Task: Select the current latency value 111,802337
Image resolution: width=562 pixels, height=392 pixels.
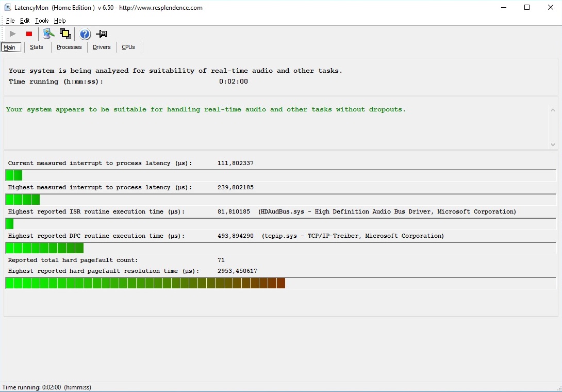Action: click(236, 163)
